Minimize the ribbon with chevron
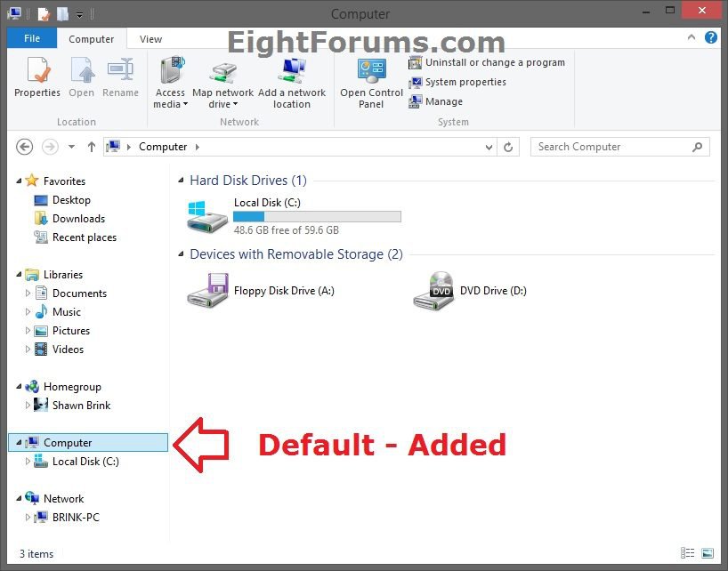The height and width of the screenshot is (571, 728). click(x=692, y=37)
